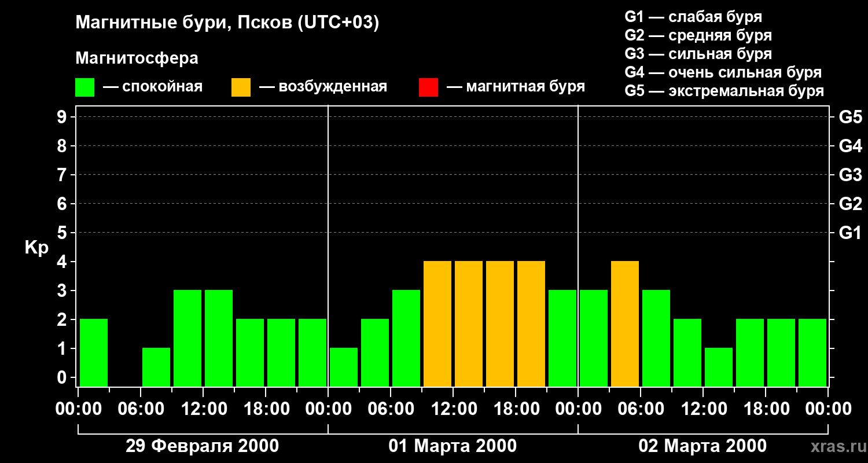868x463 pixels.
Task: Click the «Kp» axis title
Action: pyautogui.click(x=36, y=248)
